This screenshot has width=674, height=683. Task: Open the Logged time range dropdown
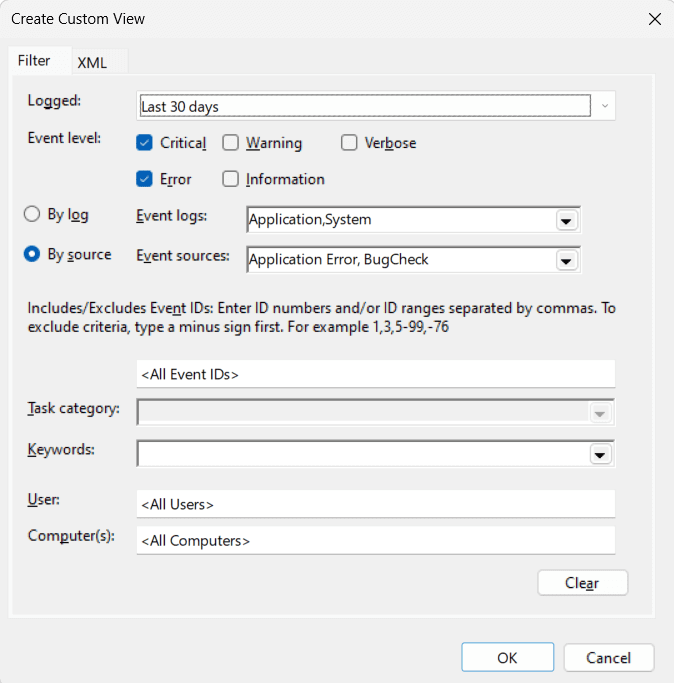click(605, 106)
